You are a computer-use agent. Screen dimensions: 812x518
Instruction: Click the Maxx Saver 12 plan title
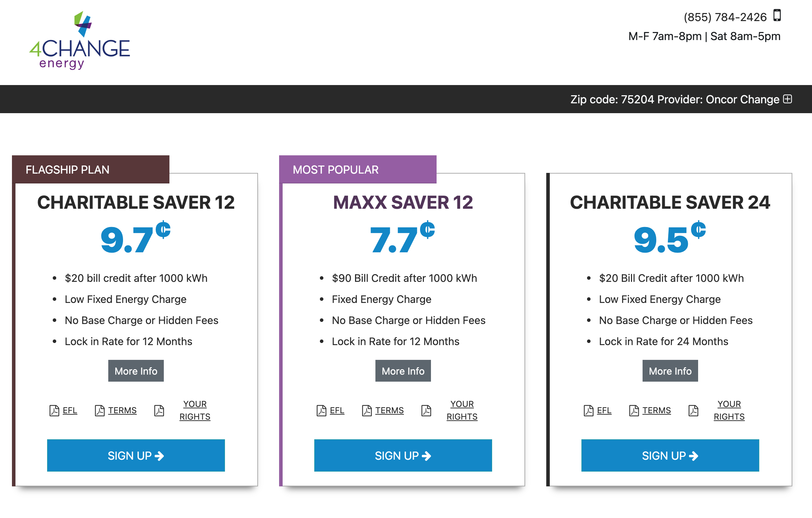[x=403, y=202]
